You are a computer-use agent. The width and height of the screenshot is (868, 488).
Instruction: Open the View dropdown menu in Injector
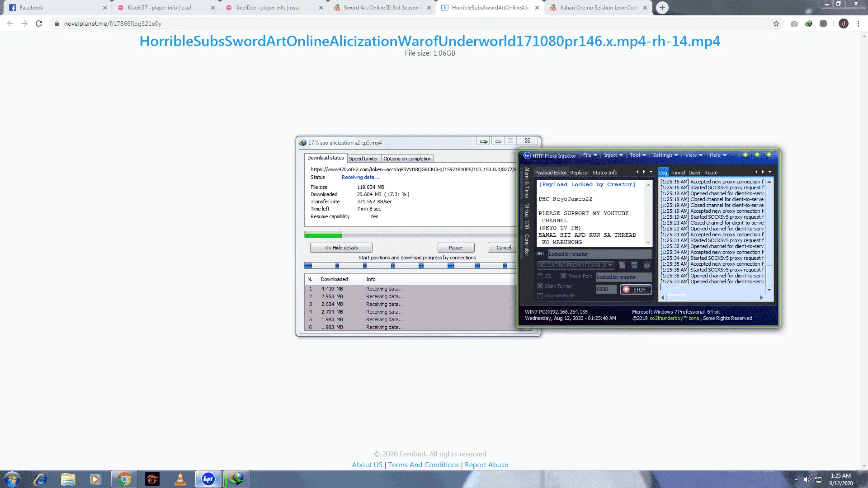693,155
